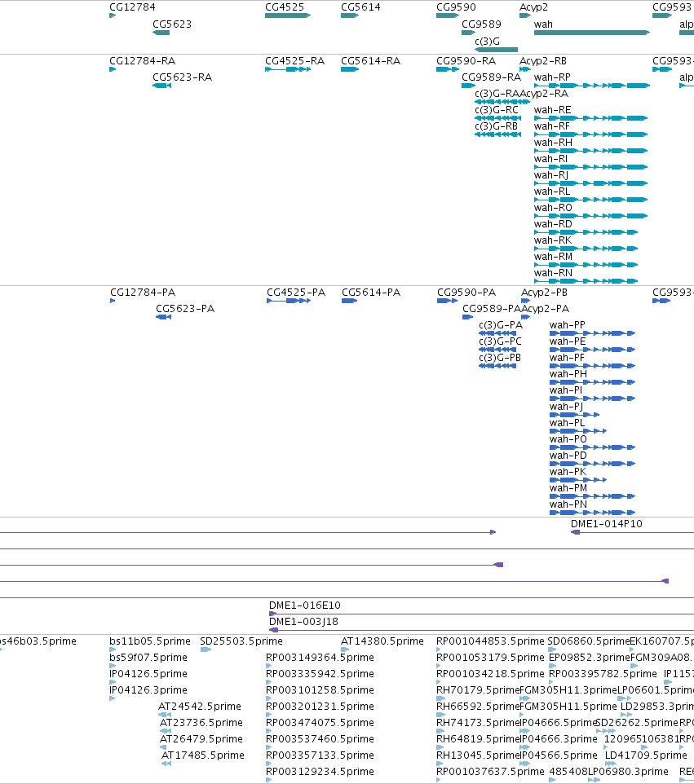Click the CG4525-RA transcript model
This screenshot has width=694, height=784.
click(288, 69)
